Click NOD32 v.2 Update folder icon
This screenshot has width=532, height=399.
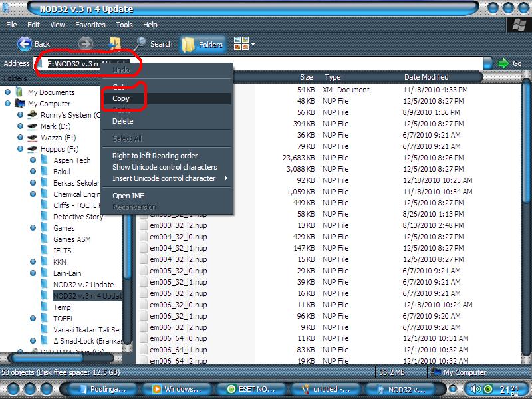tap(45, 285)
